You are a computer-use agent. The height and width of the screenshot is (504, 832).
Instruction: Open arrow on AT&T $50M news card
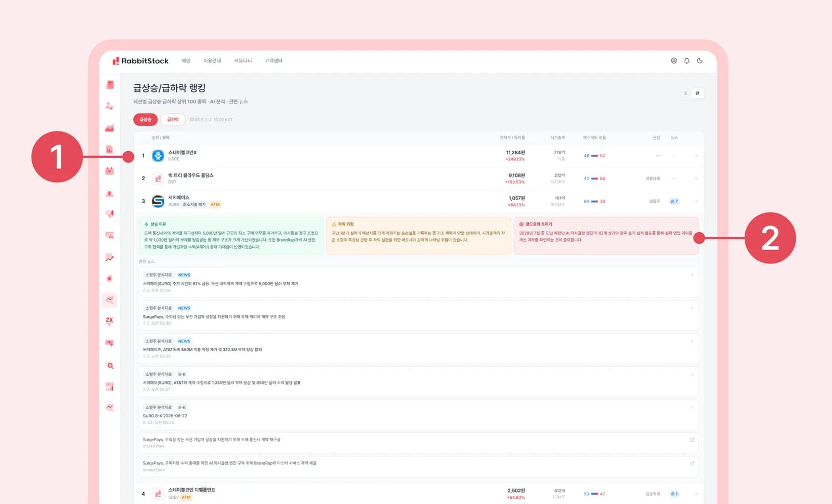tap(692, 341)
